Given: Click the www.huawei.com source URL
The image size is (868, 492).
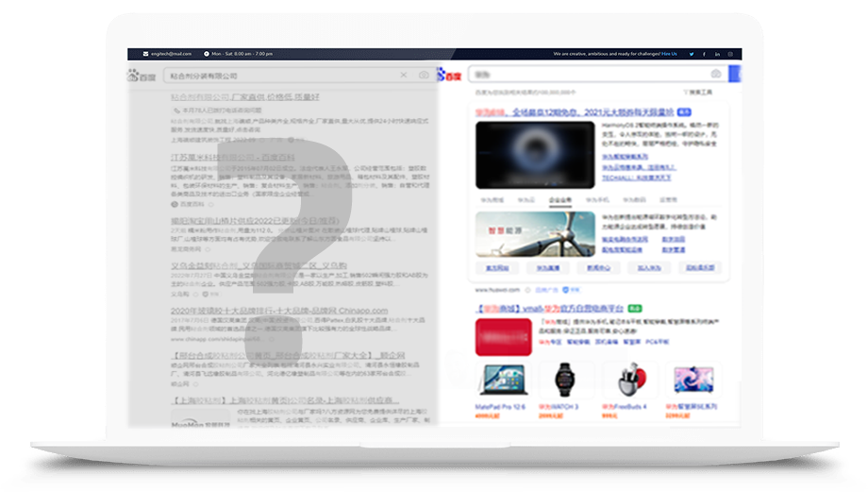Looking at the screenshot, I should 497,290.
